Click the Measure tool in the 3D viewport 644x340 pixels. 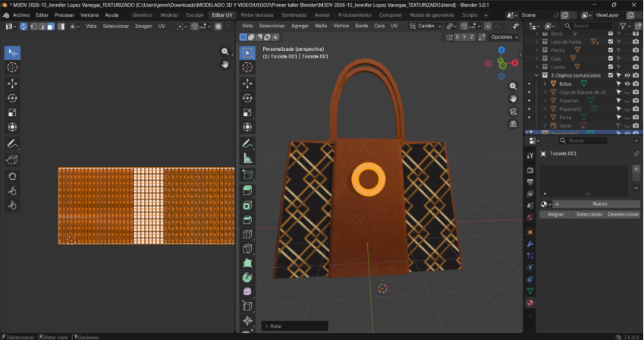[247, 159]
